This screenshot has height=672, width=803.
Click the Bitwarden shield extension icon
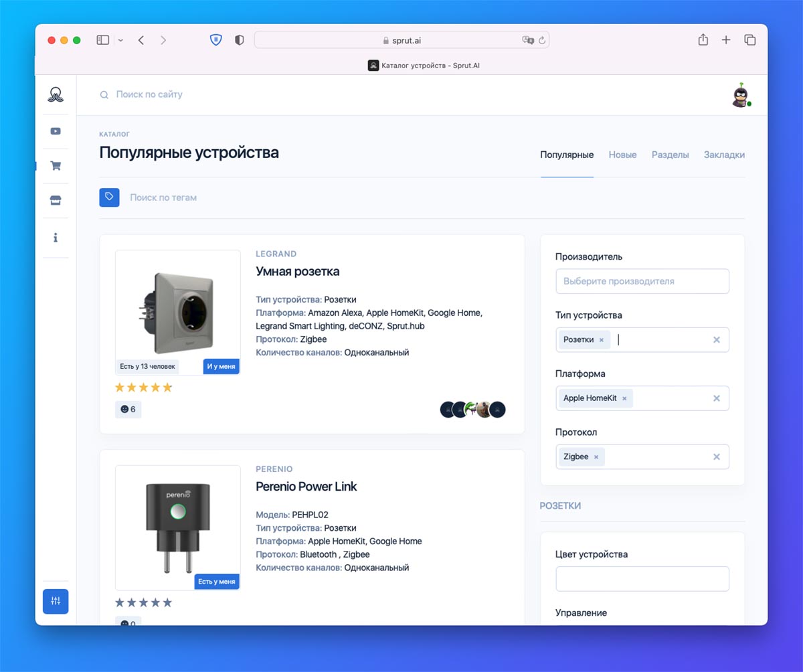tap(215, 40)
